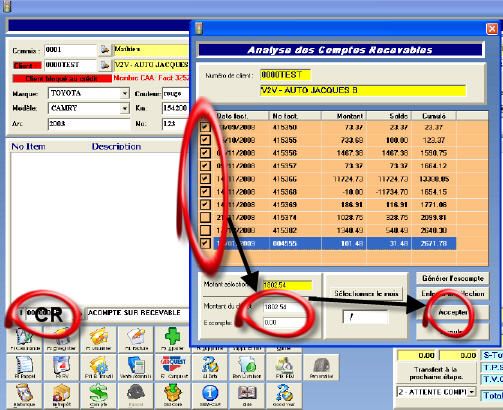The width and height of the screenshot is (503, 410).
Task: Click the box with green arrow icon
Action: 173,395
